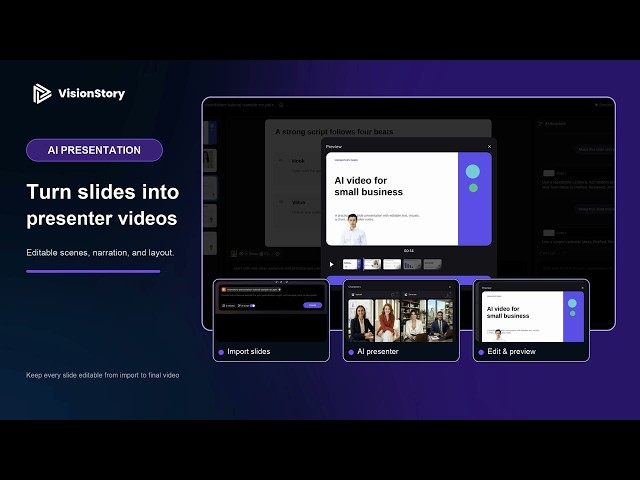The width and height of the screenshot is (640, 480).
Task: Choose the suited man presenter
Action: [x=440, y=320]
